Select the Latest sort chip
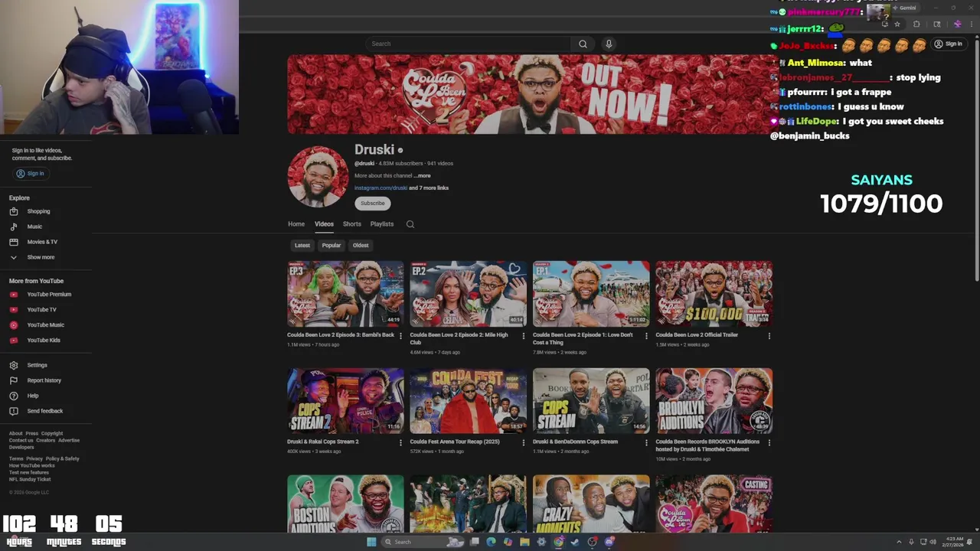980x551 pixels. pos(302,246)
